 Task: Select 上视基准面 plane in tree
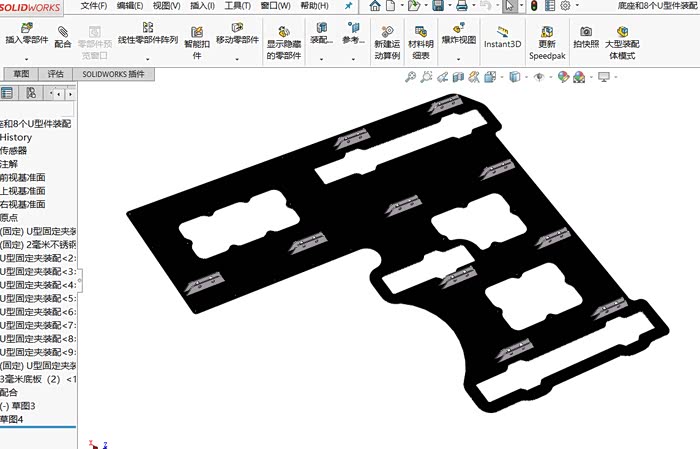(22, 191)
